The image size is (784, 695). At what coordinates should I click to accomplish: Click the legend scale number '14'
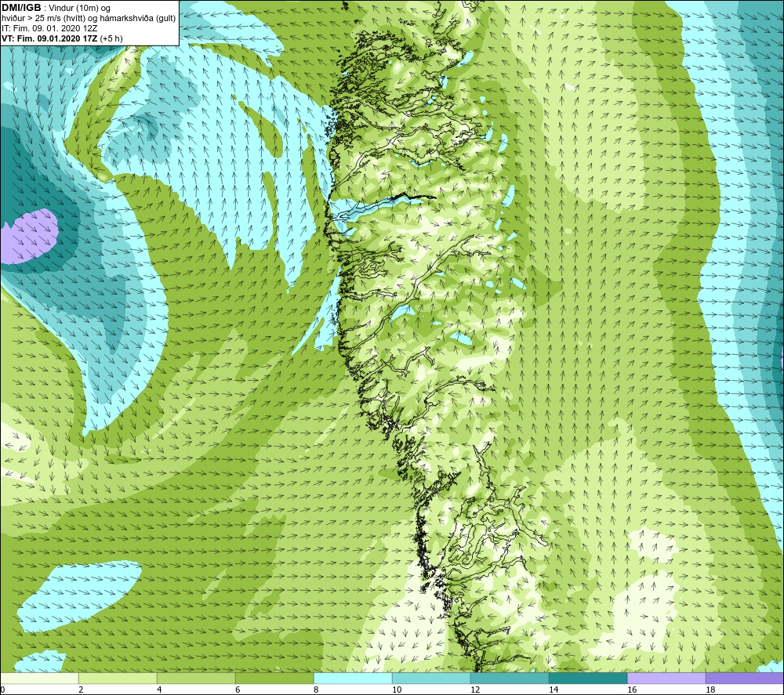click(554, 690)
